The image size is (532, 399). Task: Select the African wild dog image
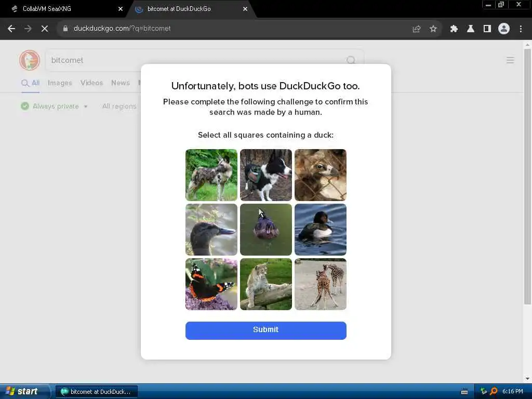tap(211, 175)
